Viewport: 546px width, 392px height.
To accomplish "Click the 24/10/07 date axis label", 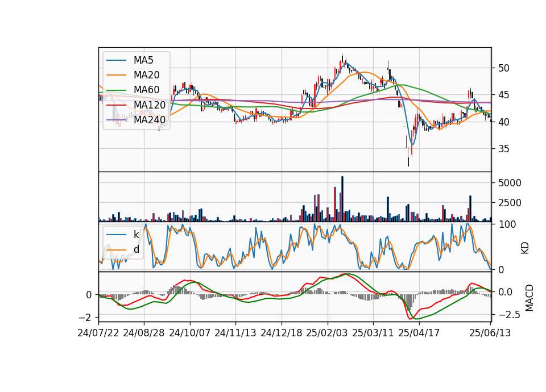I will pos(190,333).
